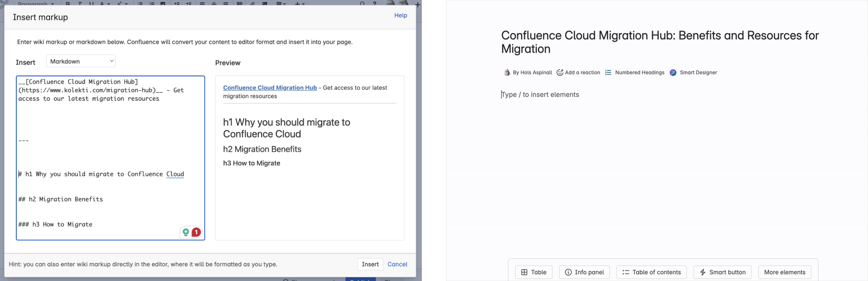Click the Insert button
This screenshot has height=281, width=868.
coord(370,264)
